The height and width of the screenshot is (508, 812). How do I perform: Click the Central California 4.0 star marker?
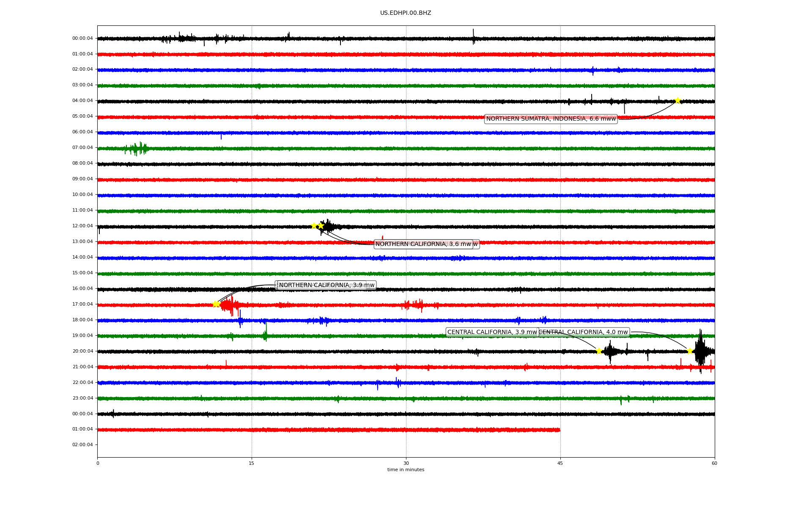(690, 351)
